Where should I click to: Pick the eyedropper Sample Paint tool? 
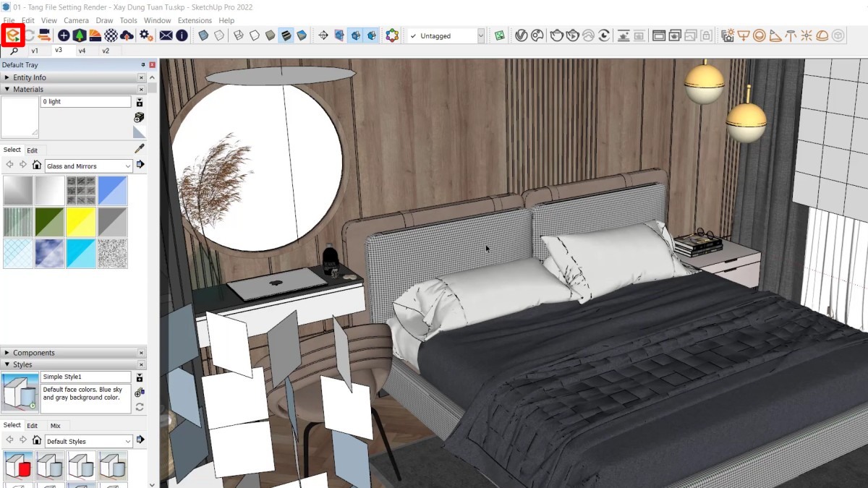point(140,148)
